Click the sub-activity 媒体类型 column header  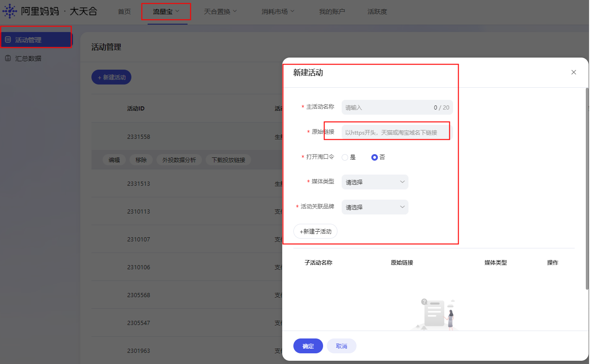[x=495, y=262]
